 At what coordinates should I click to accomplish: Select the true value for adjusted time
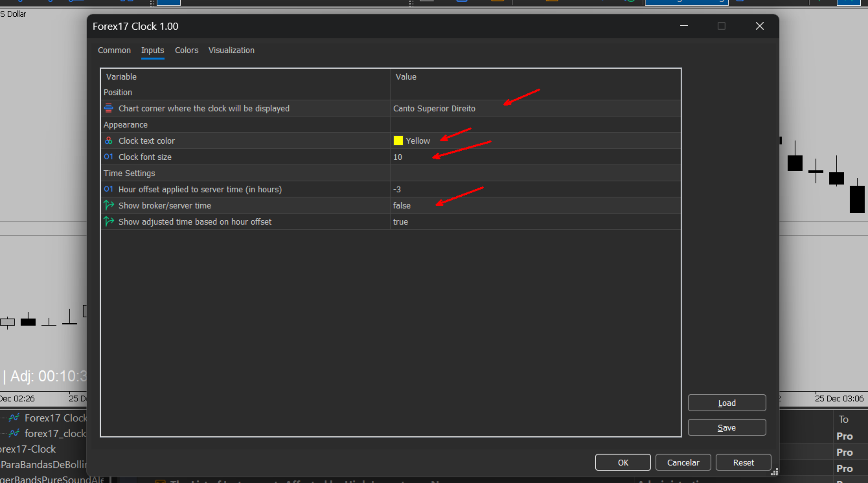(400, 221)
